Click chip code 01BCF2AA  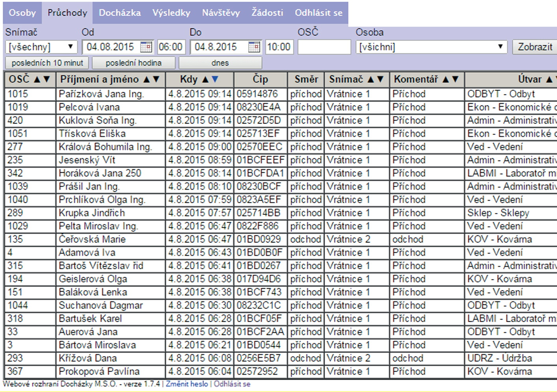click(x=260, y=332)
